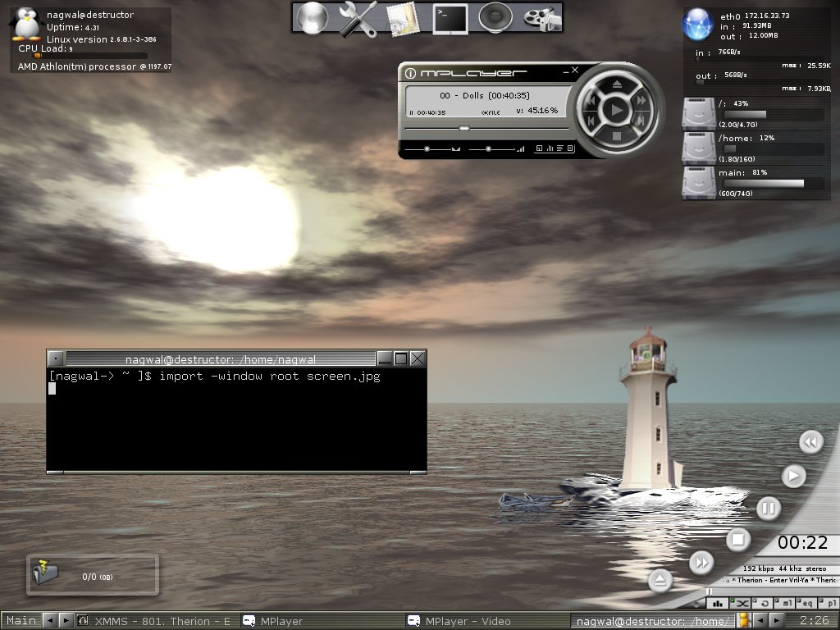Skip to previous track in MPlayer

tap(591, 121)
